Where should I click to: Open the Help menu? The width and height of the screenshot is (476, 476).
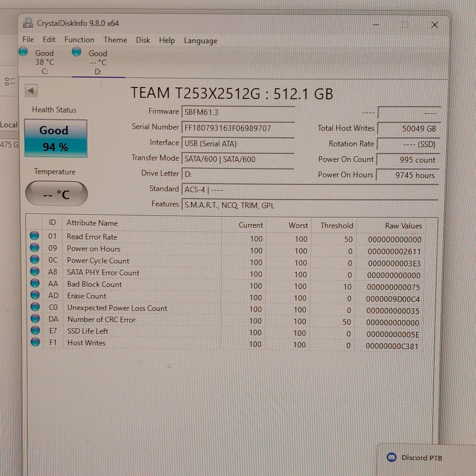(x=167, y=40)
